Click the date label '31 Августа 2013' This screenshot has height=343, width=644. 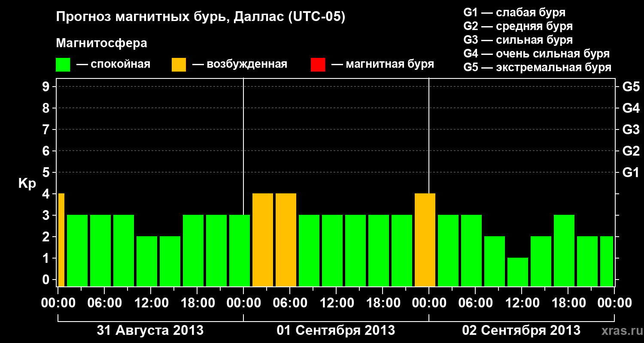[150, 331]
